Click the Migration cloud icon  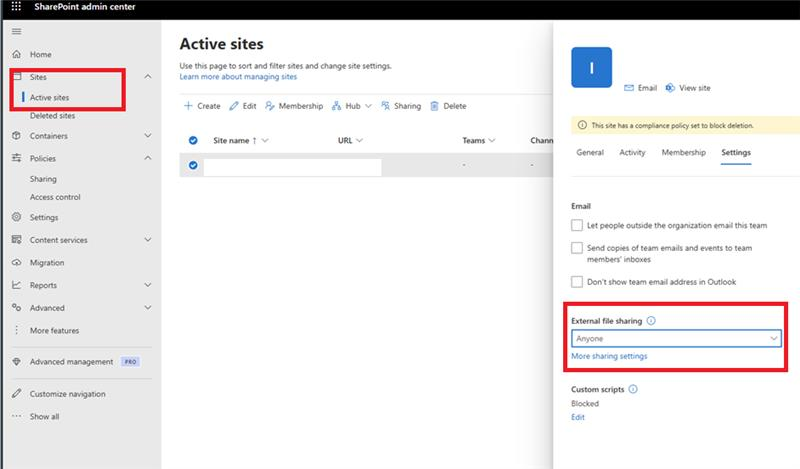(x=16, y=262)
